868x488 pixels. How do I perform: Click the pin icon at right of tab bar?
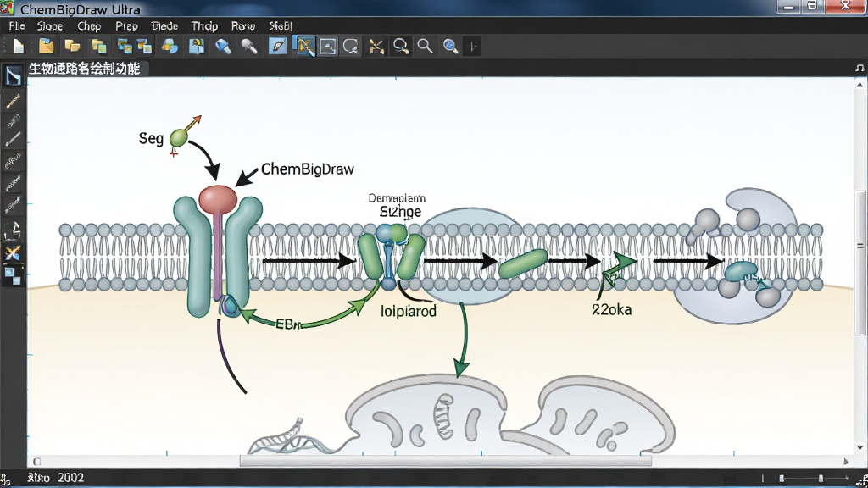860,68
